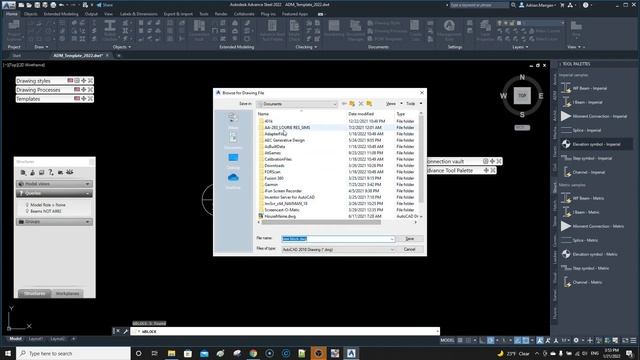This screenshot has height=360, width=640.
Task: Open the Extended Modeling ribbon tab
Action: pyautogui.click(x=61, y=14)
